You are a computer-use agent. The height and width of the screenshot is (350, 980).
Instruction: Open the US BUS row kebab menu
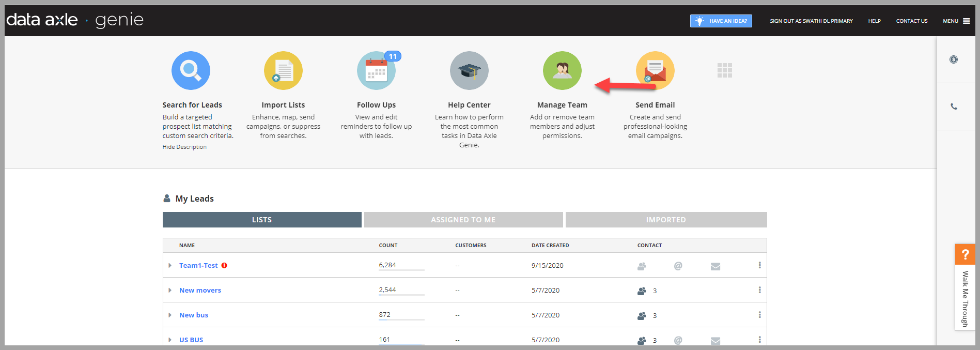759,340
